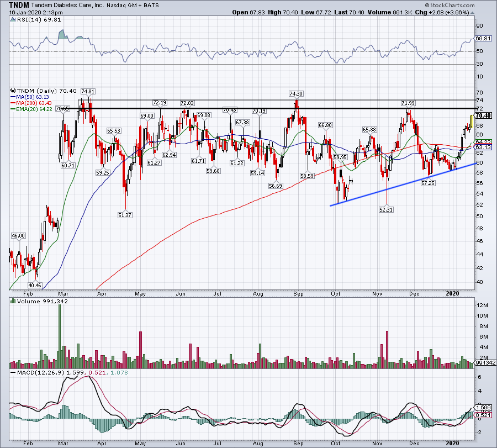The width and height of the screenshot is (497, 448).
Task: Click the High 70.40 header value
Action: (283, 12)
